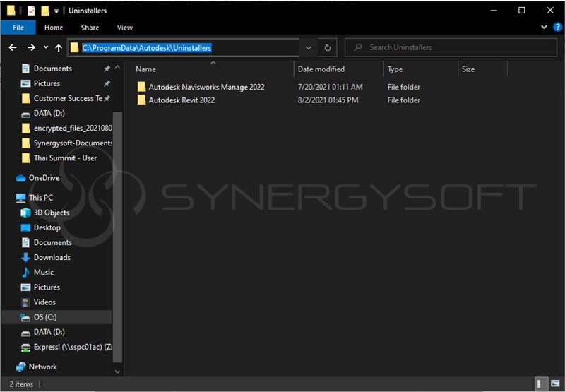The height and width of the screenshot is (392, 565).
Task: Open Help with the question mark icon
Action: tap(557, 27)
